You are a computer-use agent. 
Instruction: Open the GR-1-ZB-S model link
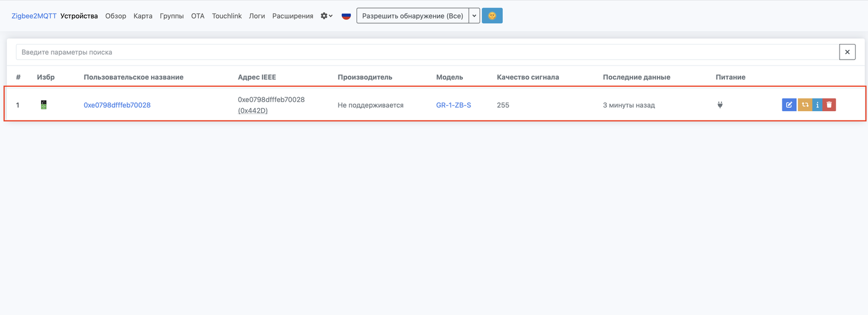tap(453, 105)
